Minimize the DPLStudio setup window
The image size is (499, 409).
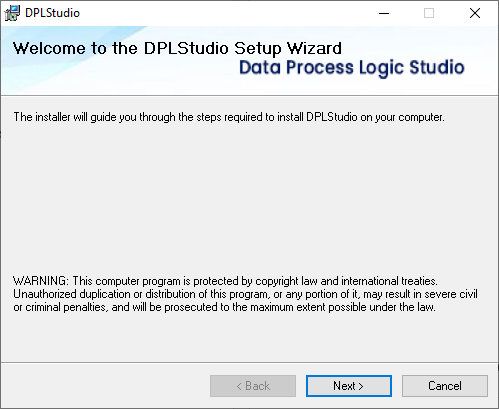coord(384,13)
